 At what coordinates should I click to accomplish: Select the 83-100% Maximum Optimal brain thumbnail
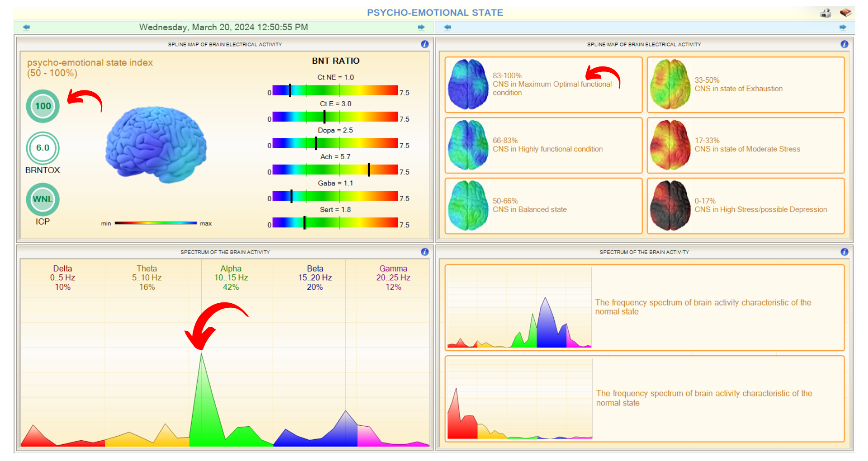(468, 85)
